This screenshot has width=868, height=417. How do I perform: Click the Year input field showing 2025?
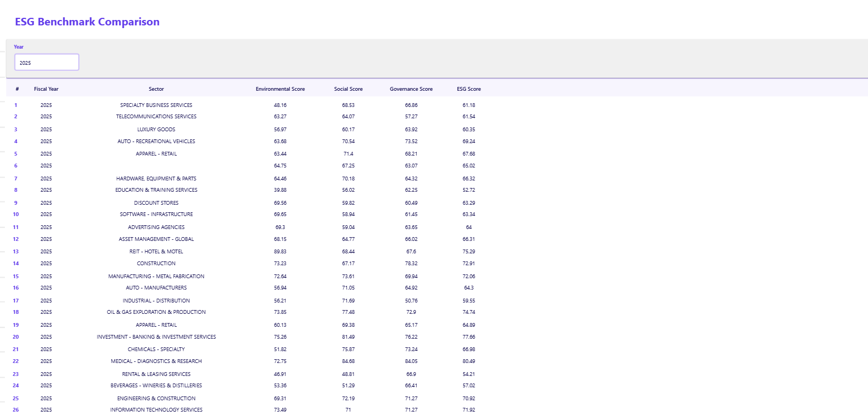point(46,63)
